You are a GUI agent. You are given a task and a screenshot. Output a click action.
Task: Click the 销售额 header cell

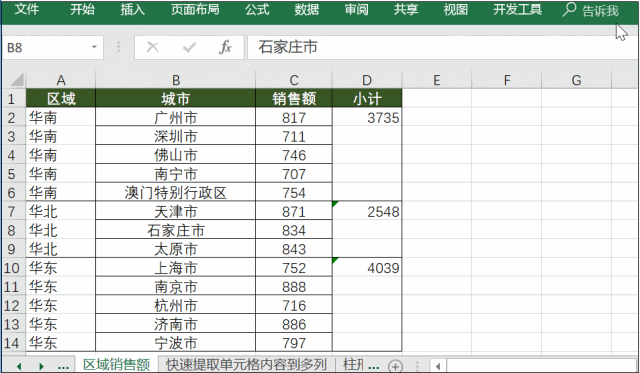pyautogui.click(x=294, y=98)
